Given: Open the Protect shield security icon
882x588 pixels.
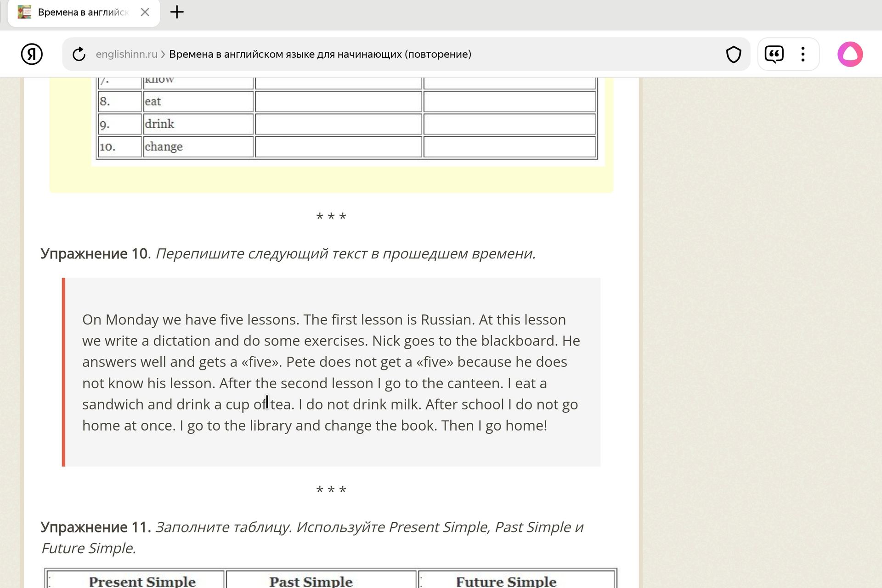Looking at the screenshot, I should 734,54.
